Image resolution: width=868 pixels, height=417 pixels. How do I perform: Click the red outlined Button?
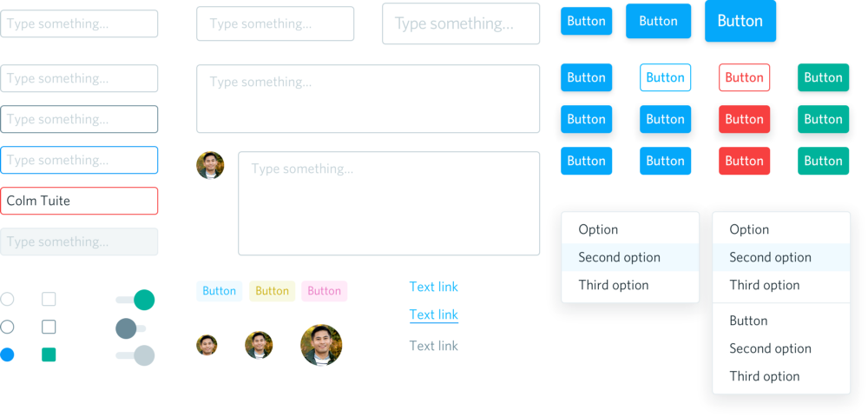point(744,77)
